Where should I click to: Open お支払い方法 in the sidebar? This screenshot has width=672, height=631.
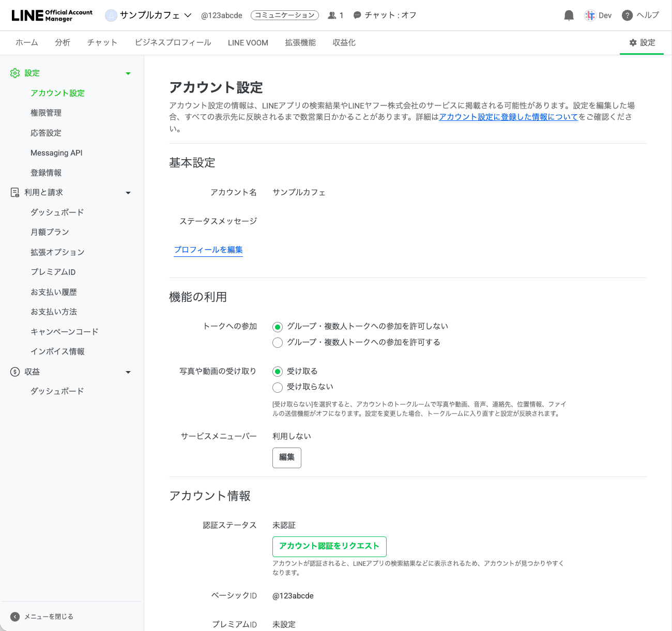[54, 312]
